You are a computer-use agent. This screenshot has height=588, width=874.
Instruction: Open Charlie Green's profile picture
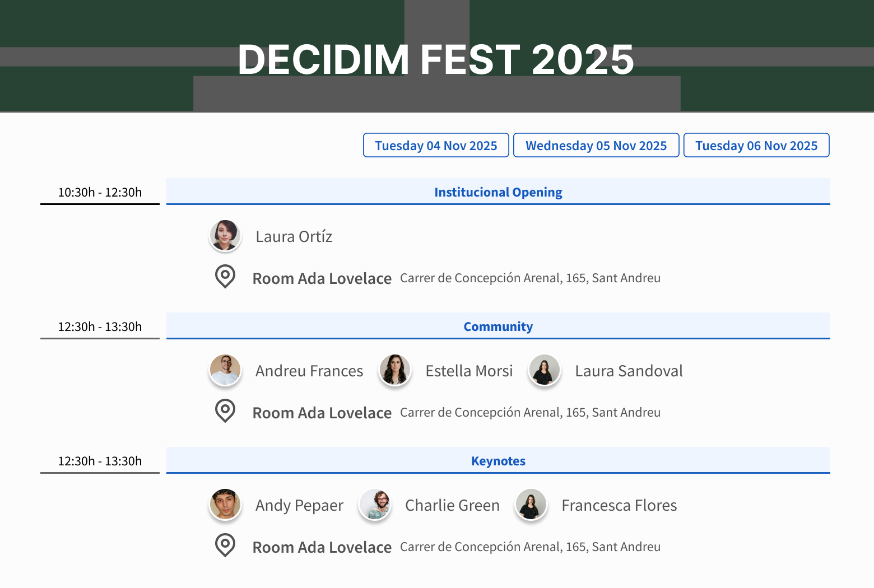(375, 505)
